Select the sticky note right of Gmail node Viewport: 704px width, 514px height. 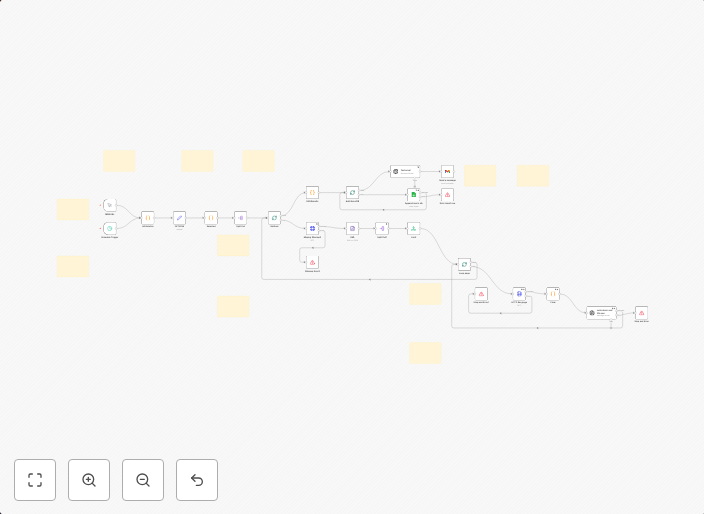pyautogui.click(x=480, y=175)
